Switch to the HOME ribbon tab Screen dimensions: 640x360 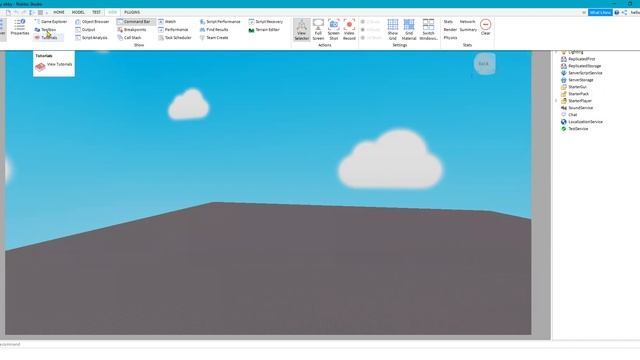pyautogui.click(x=59, y=12)
